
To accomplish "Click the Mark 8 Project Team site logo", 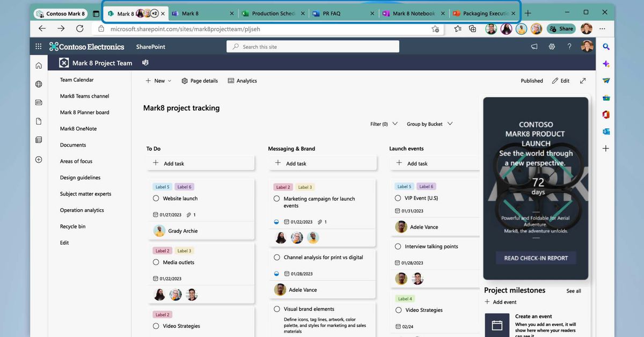I will 64,63.
